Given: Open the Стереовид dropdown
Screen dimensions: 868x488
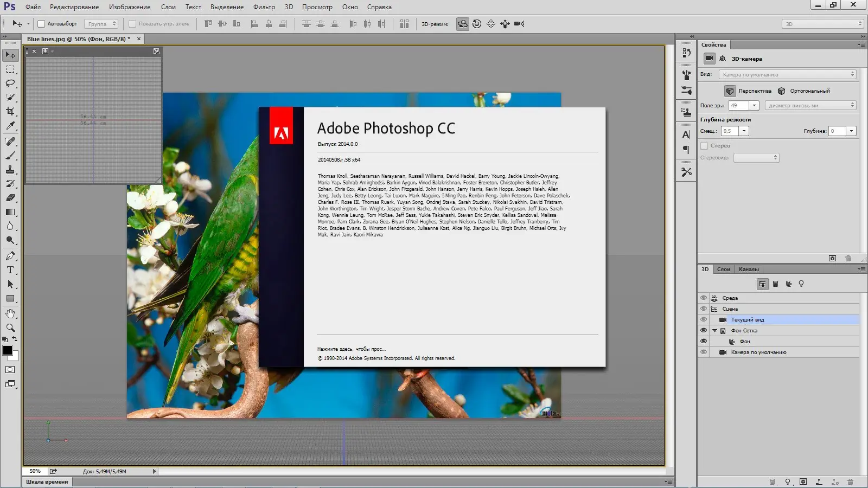Looking at the screenshot, I should click(756, 158).
